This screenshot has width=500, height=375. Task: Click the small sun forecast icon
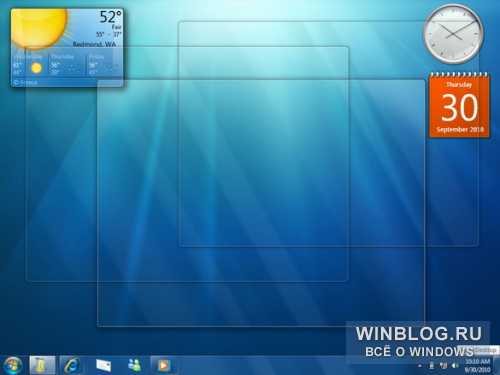[37, 68]
